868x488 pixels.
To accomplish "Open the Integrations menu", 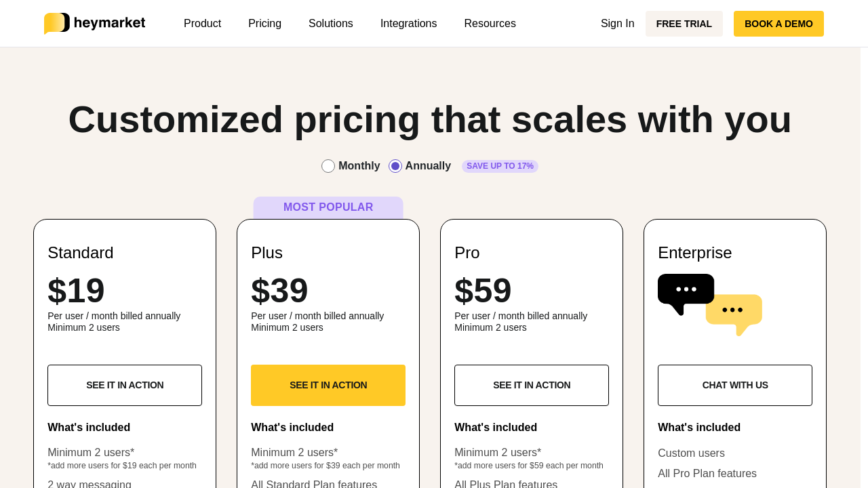I will [408, 24].
